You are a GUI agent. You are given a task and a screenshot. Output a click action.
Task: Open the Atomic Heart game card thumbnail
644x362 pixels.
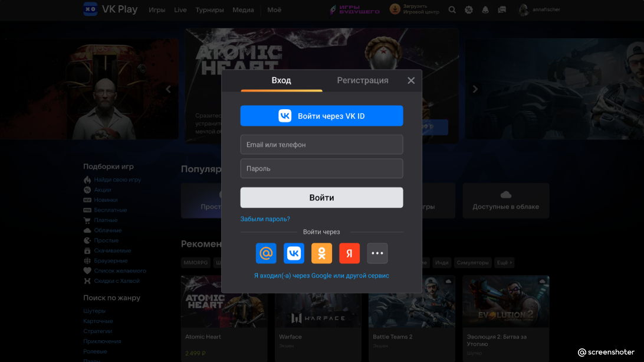point(224,302)
